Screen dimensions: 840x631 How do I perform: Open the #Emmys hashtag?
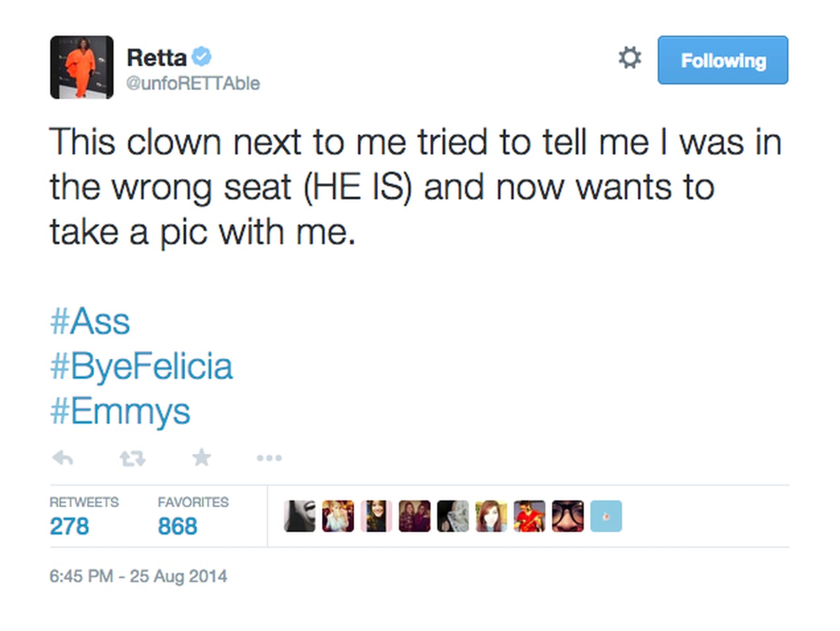(x=120, y=411)
